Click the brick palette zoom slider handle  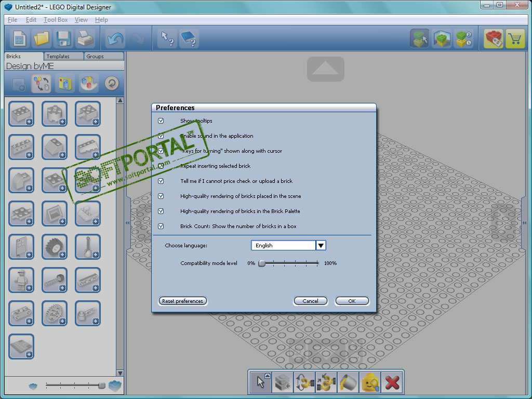click(x=102, y=385)
